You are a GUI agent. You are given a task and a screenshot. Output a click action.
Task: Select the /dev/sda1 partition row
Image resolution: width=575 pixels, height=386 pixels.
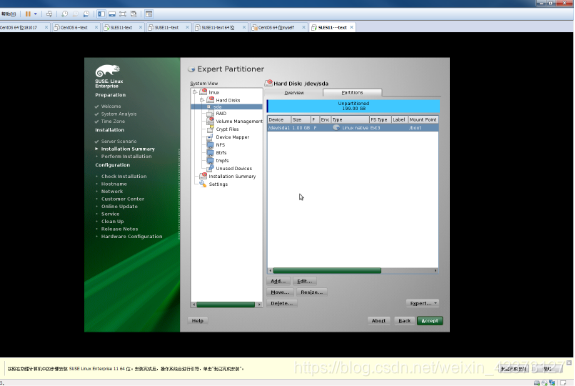click(x=352, y=128)
